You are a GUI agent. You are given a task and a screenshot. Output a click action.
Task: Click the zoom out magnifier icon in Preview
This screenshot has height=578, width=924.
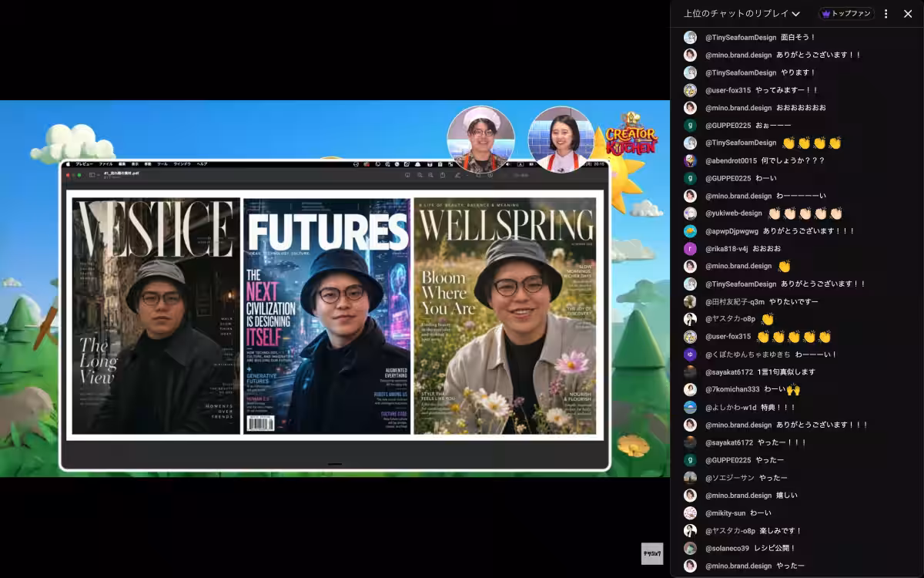420,175
